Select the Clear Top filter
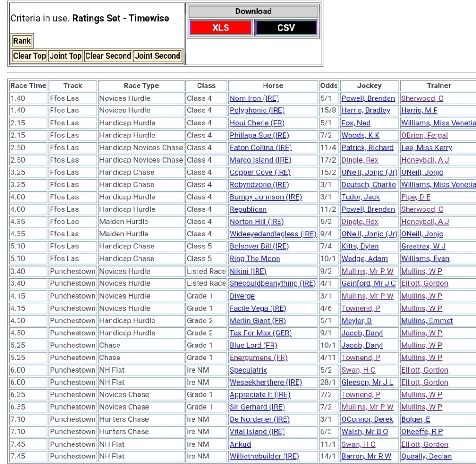476x464 pixels. click(x=29, y=56)
